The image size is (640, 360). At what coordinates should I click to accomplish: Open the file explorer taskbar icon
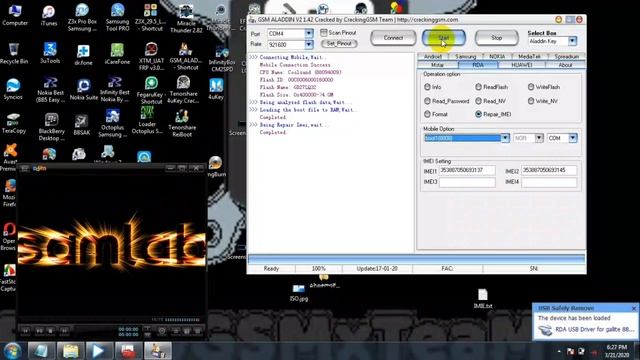tap(71, 351)
